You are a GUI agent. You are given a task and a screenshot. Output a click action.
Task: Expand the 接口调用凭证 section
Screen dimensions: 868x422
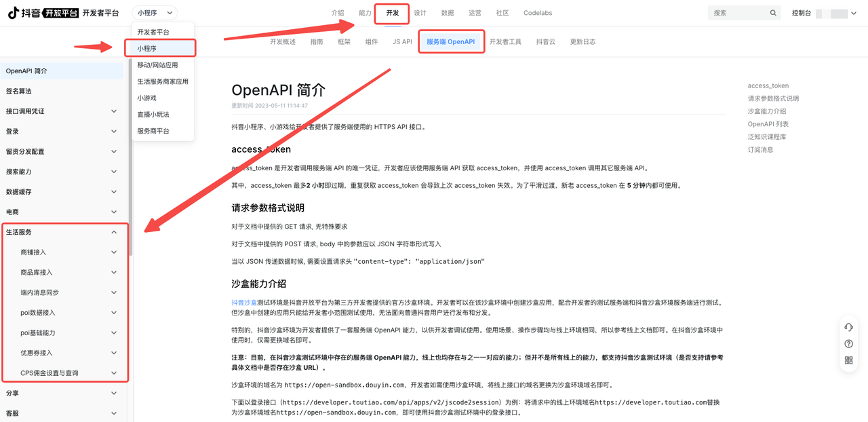point(114,111)
